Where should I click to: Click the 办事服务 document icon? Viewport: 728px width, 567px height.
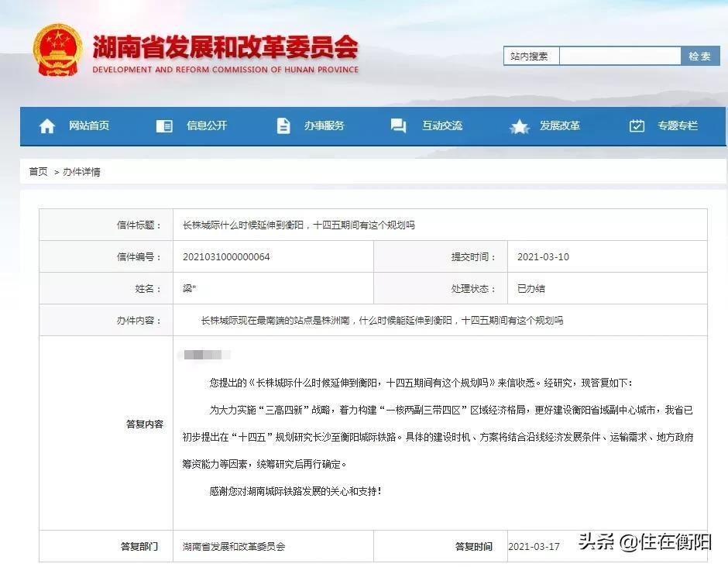(283, 125)
